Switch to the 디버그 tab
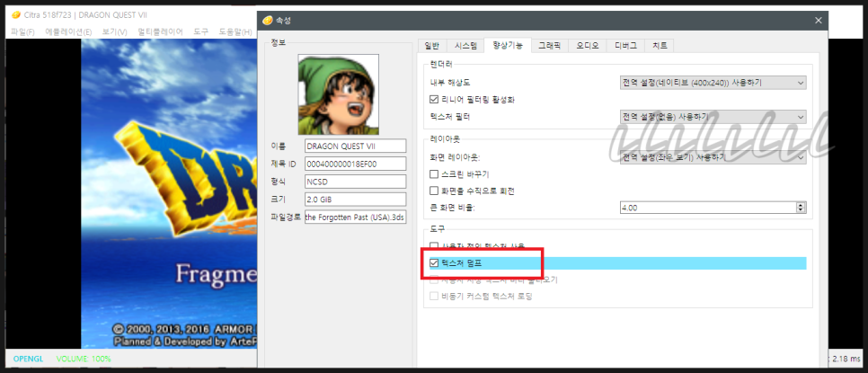Image resolution: width=868 pixels, height=373 pixels. point(625,46)
